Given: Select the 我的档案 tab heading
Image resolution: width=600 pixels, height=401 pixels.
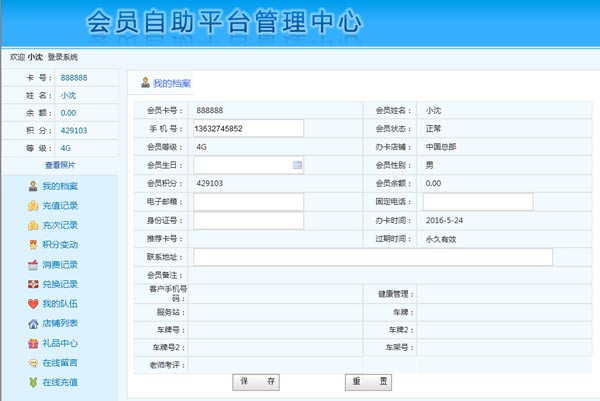Looking at the screenshot, I should click(x=172, y=83).
